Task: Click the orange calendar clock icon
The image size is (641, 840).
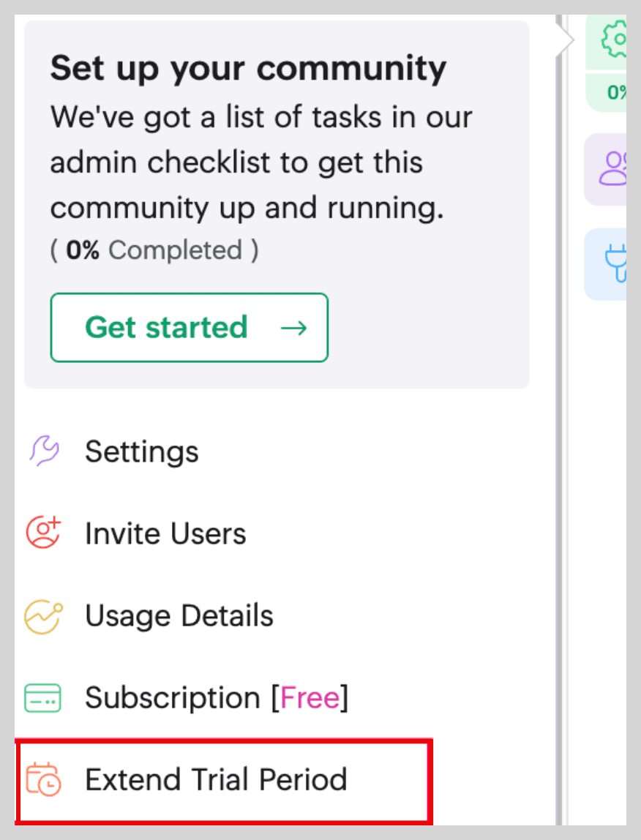Action: pos(44,779)
